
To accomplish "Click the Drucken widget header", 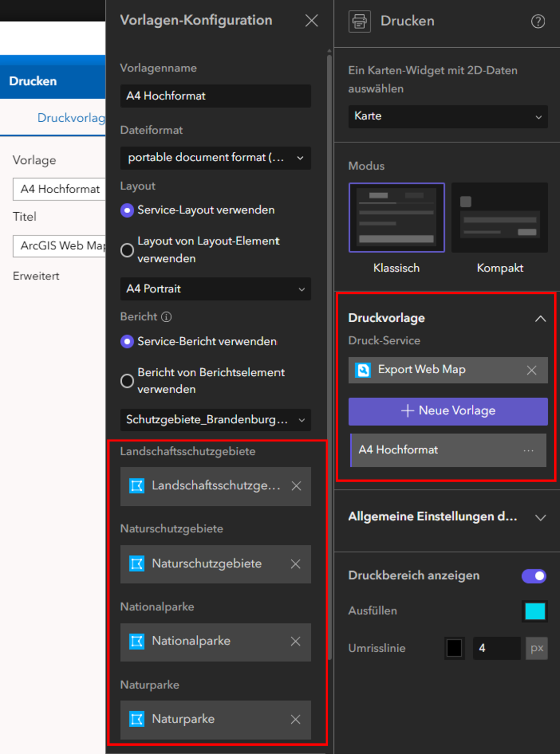I will point(53,81).
